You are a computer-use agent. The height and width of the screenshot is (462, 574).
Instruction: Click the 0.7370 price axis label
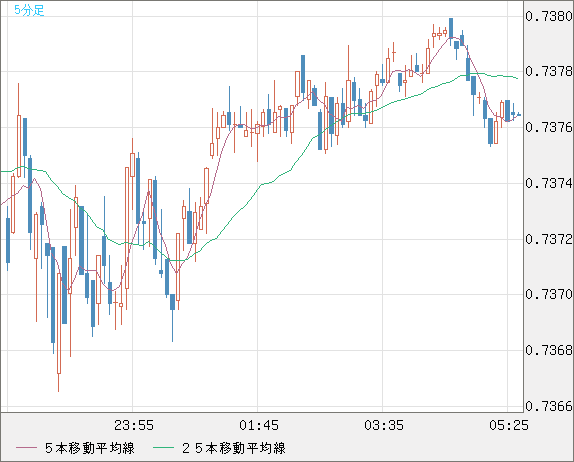pos(549,294)
